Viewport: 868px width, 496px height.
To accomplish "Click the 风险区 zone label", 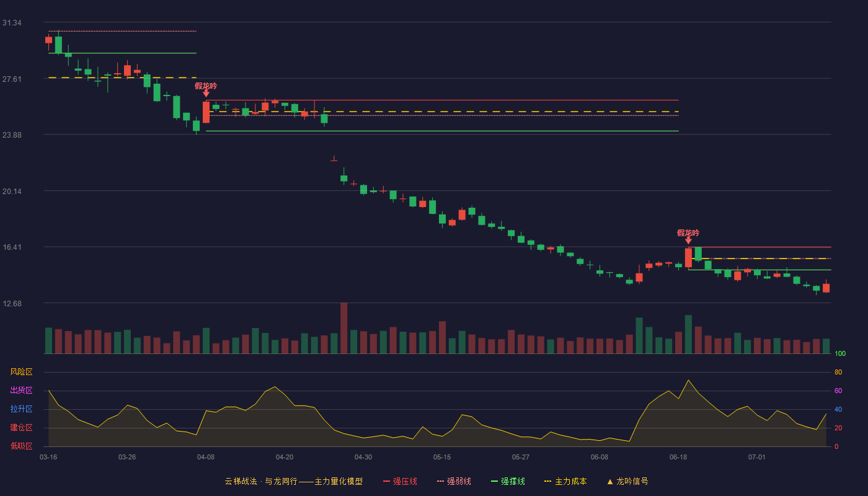I will click(21, 372).
